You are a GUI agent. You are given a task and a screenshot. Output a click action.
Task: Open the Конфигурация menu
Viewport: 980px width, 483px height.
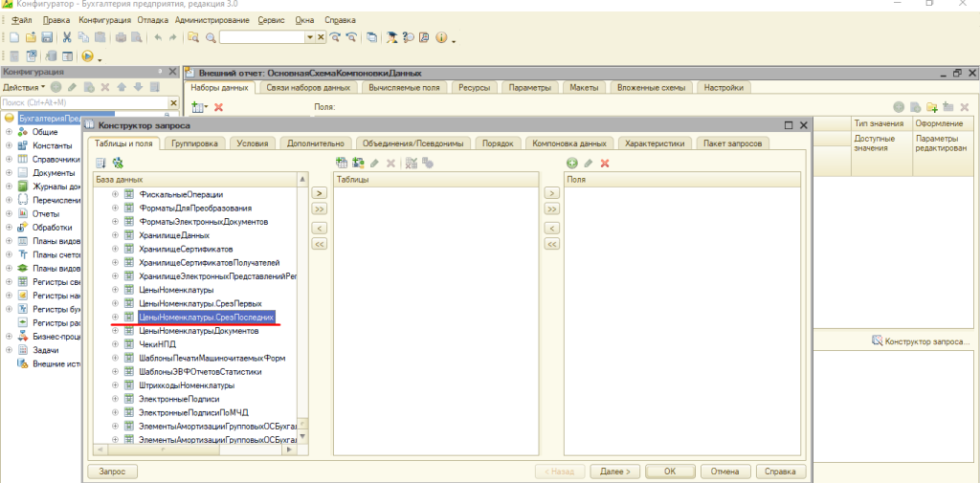tap(104, 19)
